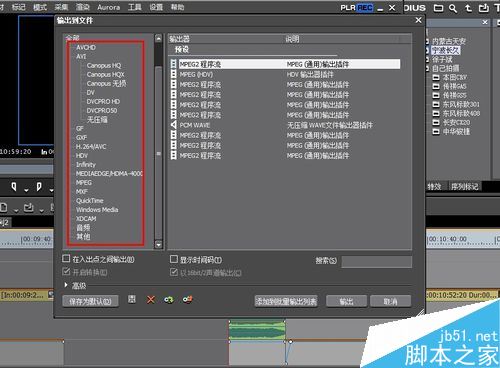Select the Windows Media format category
This screenshot has width=500, height=368.
point(97,210)
